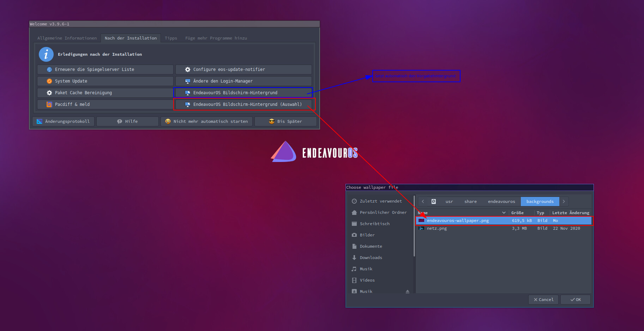Click Erneuere die Spiegelserver Liste button
This screenshot has height=331, width=644.
[105, 70]
